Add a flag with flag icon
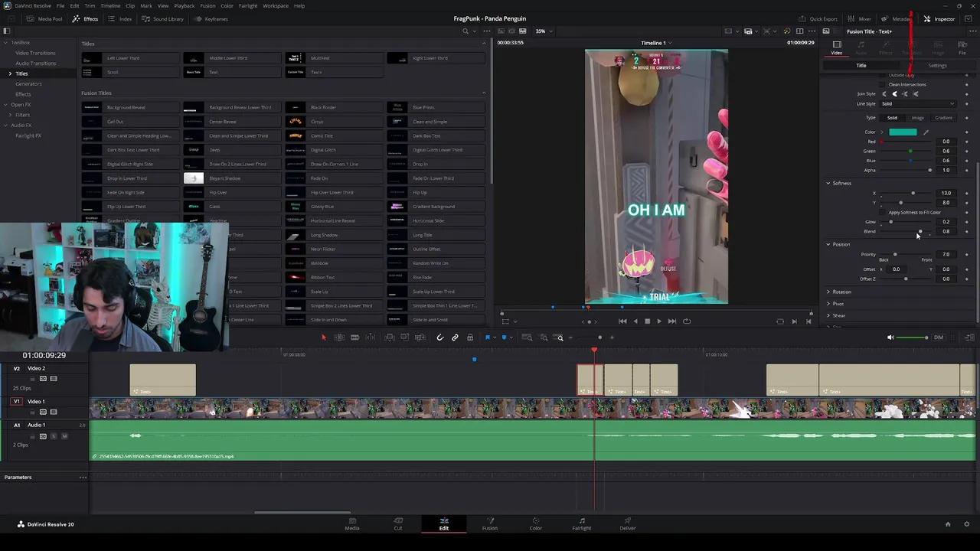This screenshot has height=551, width=980. click(x=487, y=337)
